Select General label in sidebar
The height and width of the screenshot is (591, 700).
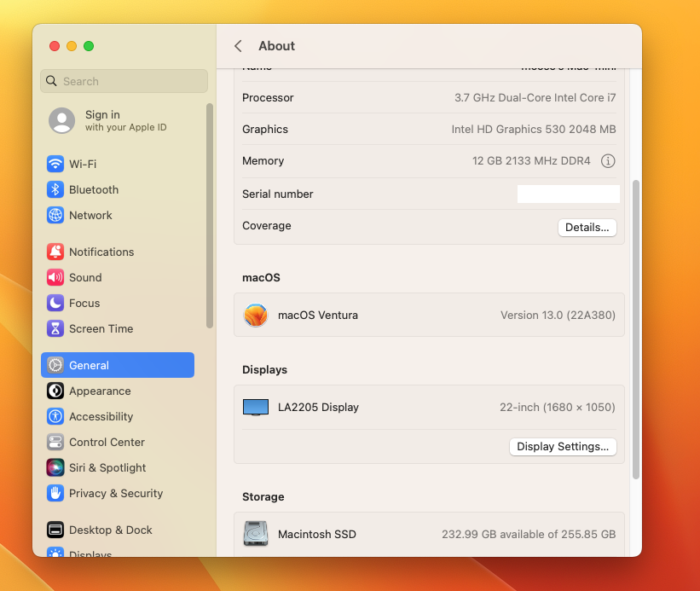click(x=89, y=365)
